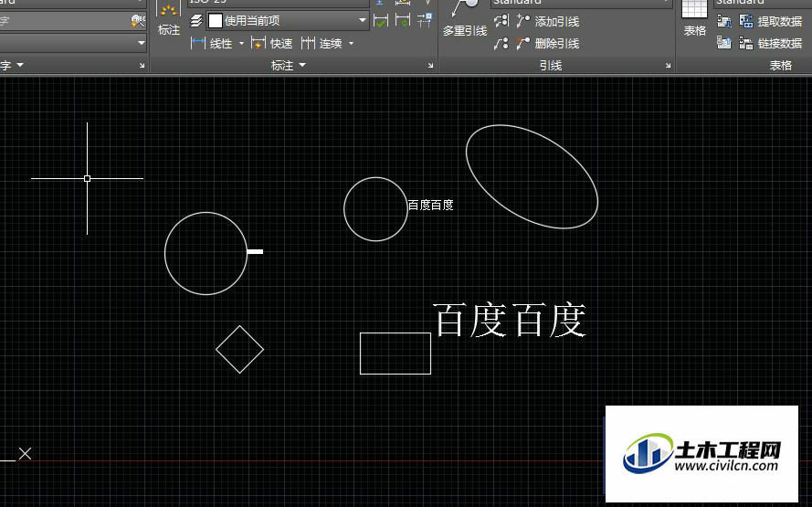The height and width of the screenshot is (507, 812).
Task: Click the small 百度百度 text object
Action: tap(430, 205)
